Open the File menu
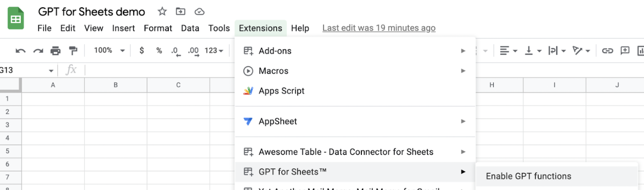 (x=44, y=28)
